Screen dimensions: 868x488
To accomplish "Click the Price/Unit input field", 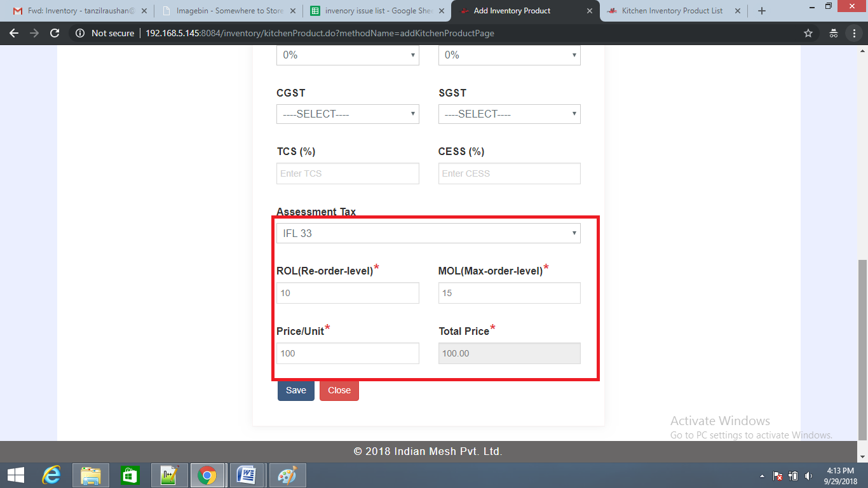I will pyautogui.click(x=348, y=353).
